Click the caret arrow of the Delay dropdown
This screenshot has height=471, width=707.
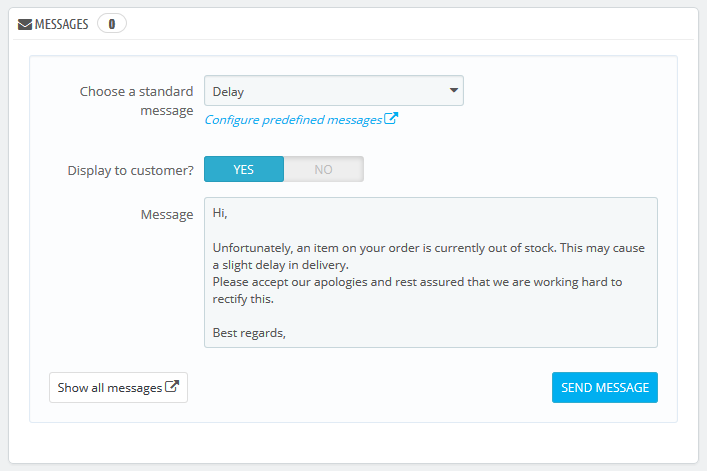(454, 91)
